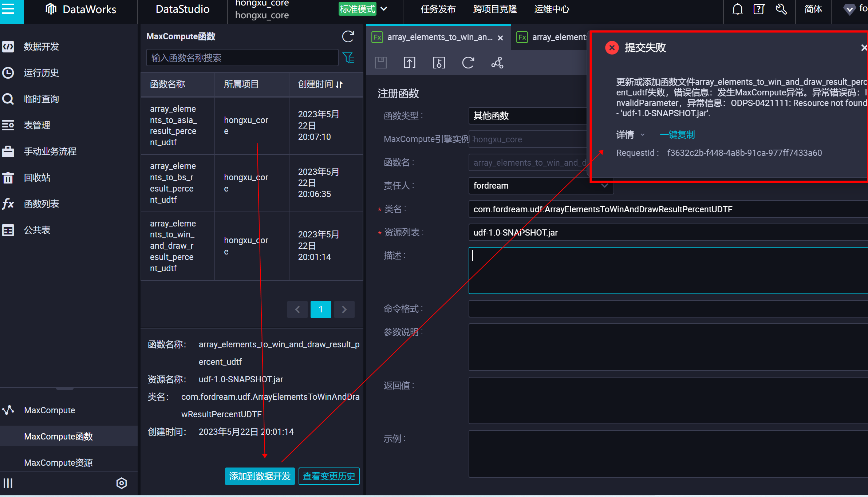
Task: Open the 责任人 dropdown showing fordream
Action: tap(541, 186)
